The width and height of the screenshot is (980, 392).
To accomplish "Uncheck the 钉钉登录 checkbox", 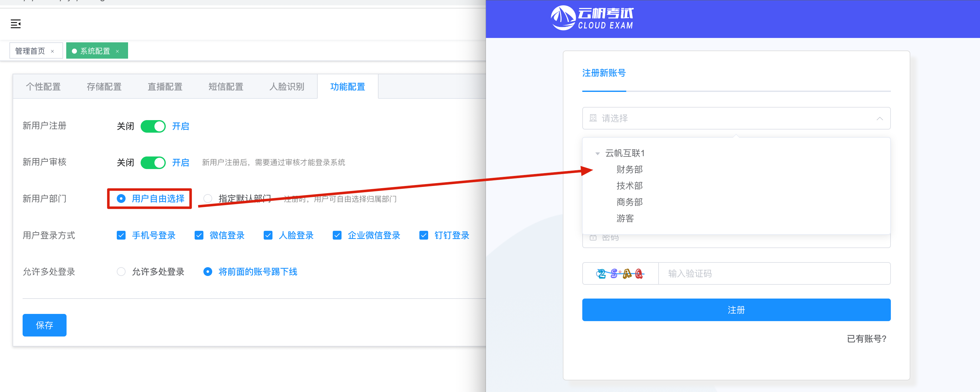I will click(x=424, y=235).
